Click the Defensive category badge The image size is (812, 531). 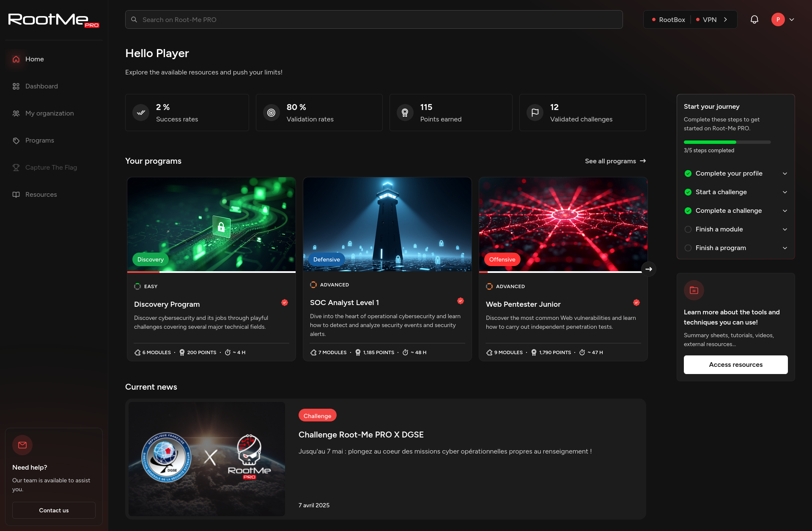[326, 259]
